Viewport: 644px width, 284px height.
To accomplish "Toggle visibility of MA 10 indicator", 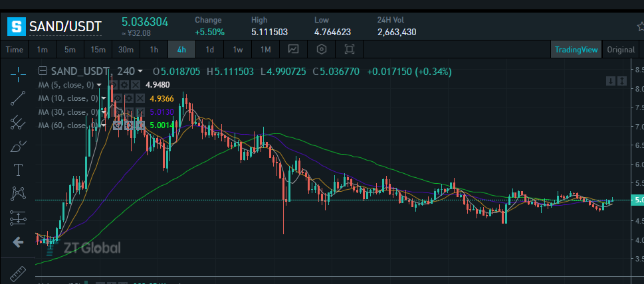I will point(118,98).
